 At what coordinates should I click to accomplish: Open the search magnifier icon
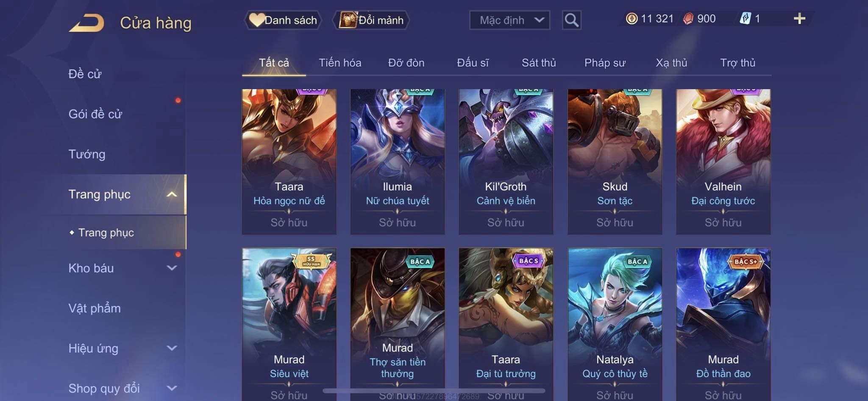click(x=571, y=20)
